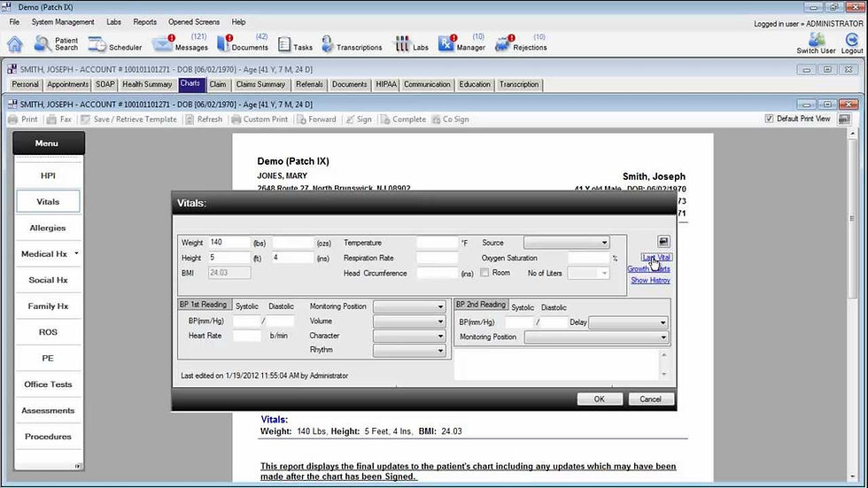Open the File menu
Image resolution: width=868 pixels, height=488 pixels.
(14, 22)
